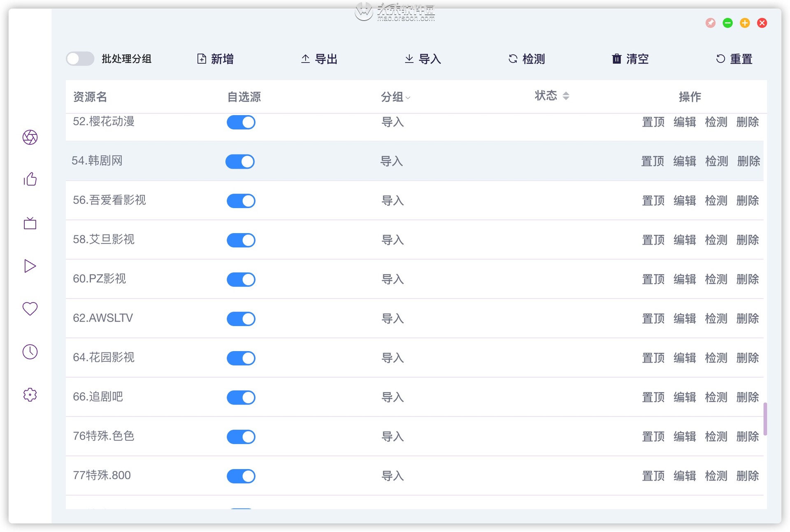Click the 清空 trash icon
This screenshot has width=790, height=532.
pos(616,58)
